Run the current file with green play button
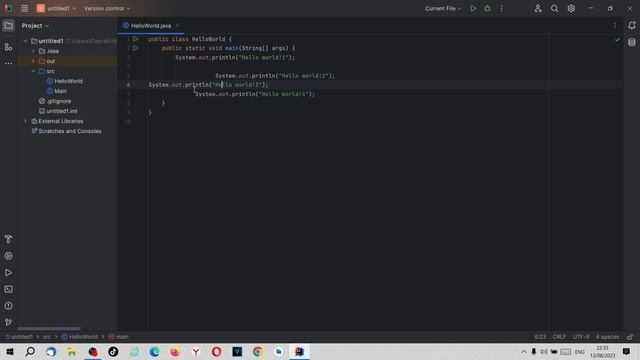640x360 pixels. [473, 8]
